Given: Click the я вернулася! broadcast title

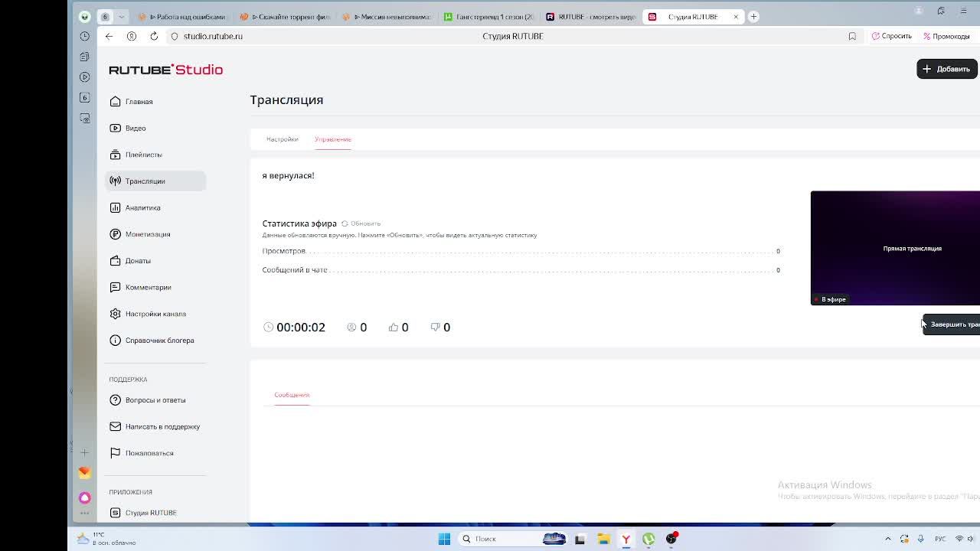Looking at the screenshot, I should click(288, 176).
